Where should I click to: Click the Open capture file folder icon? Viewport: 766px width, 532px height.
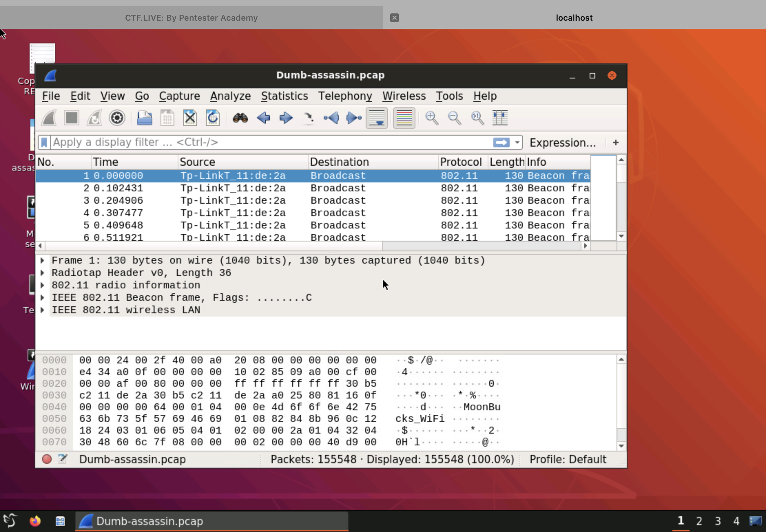144,118
